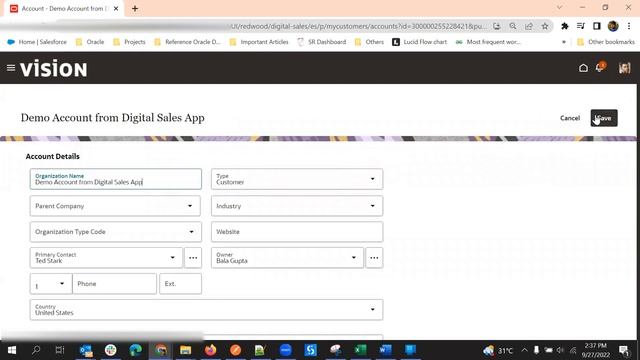This screenshot has height=360, width=640.
Task: Bookmark this page with the star icon
Action: [544, 26]
